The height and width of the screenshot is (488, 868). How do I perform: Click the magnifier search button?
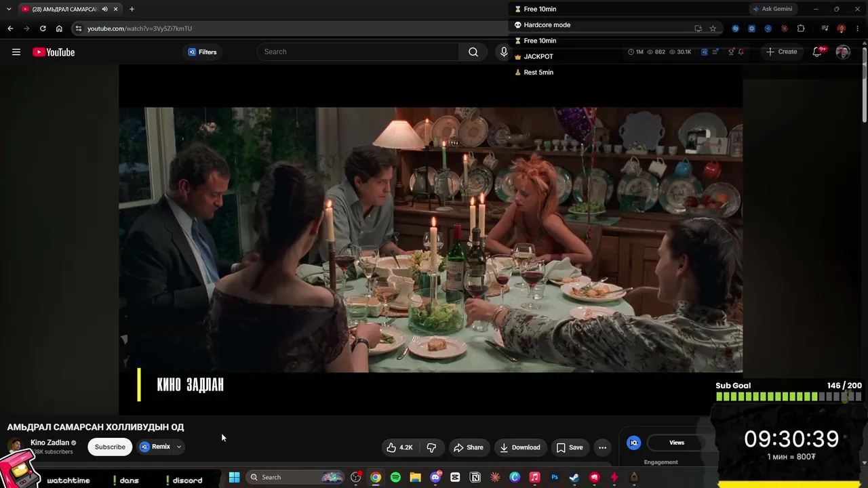pos(473,52)
